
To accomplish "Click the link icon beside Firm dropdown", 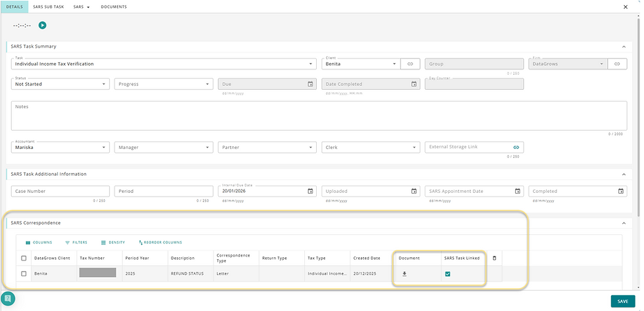I will coord(617,64).
